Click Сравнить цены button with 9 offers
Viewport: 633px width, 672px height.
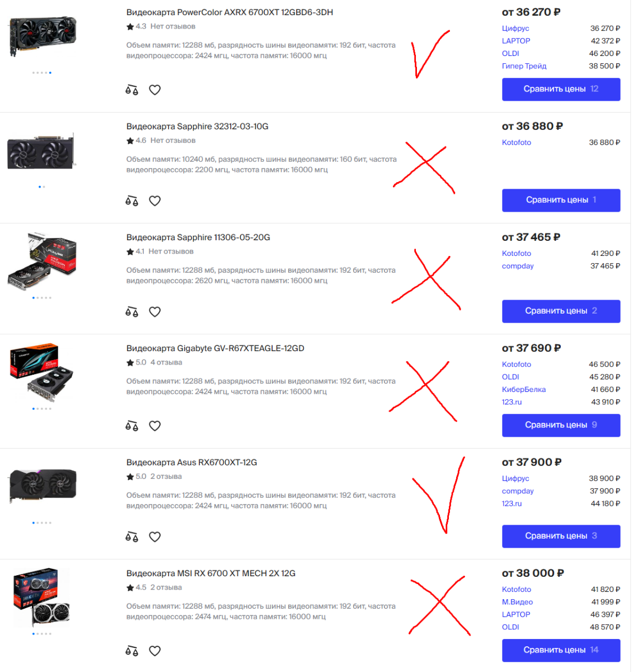561,425
